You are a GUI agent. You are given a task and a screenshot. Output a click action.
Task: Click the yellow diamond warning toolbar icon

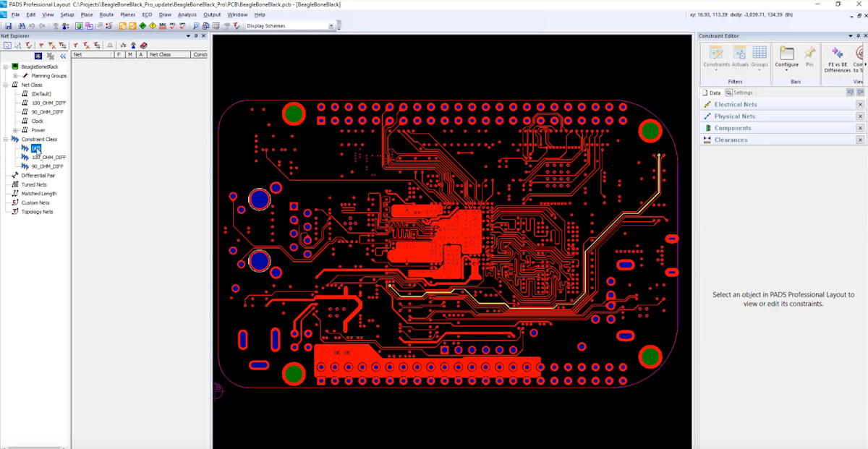tap(153, 26)
